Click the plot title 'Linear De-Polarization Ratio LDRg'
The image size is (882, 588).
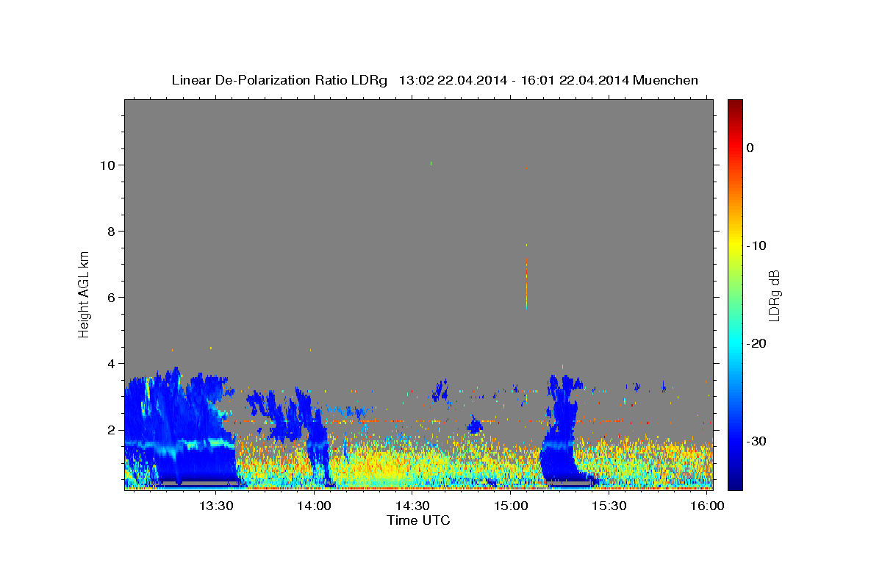[279, 80]
